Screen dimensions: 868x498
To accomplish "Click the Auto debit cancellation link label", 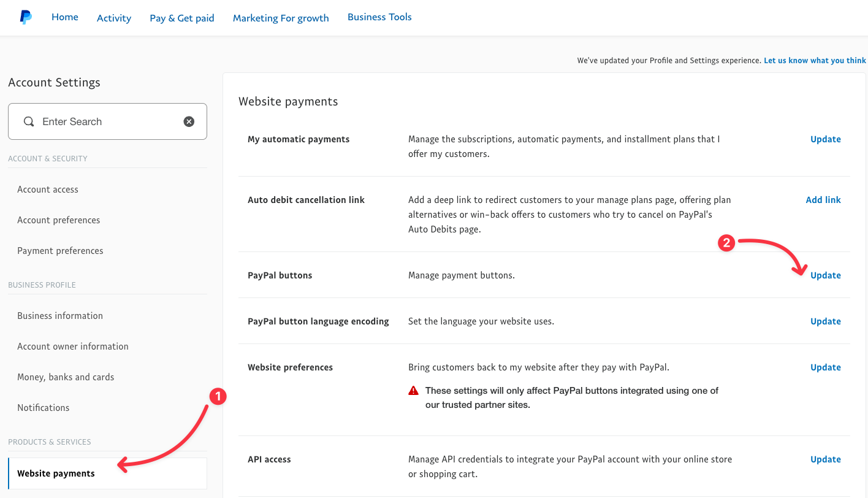I will click(306, 200).
